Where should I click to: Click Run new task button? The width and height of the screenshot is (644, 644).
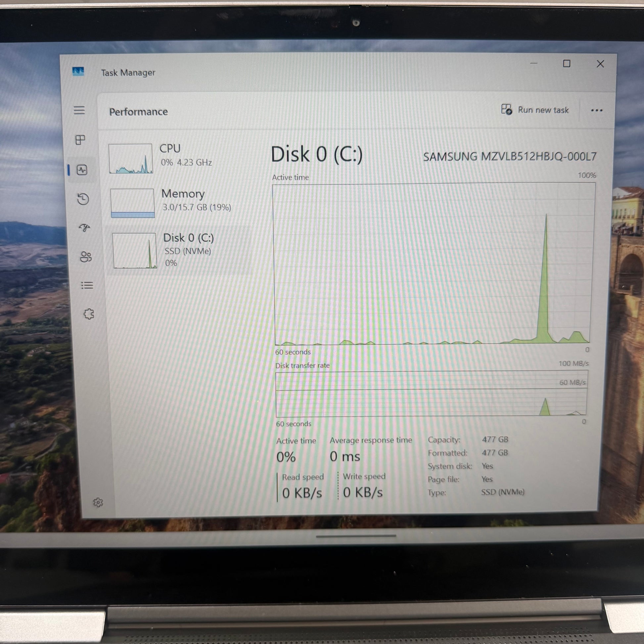click(535, 110)
